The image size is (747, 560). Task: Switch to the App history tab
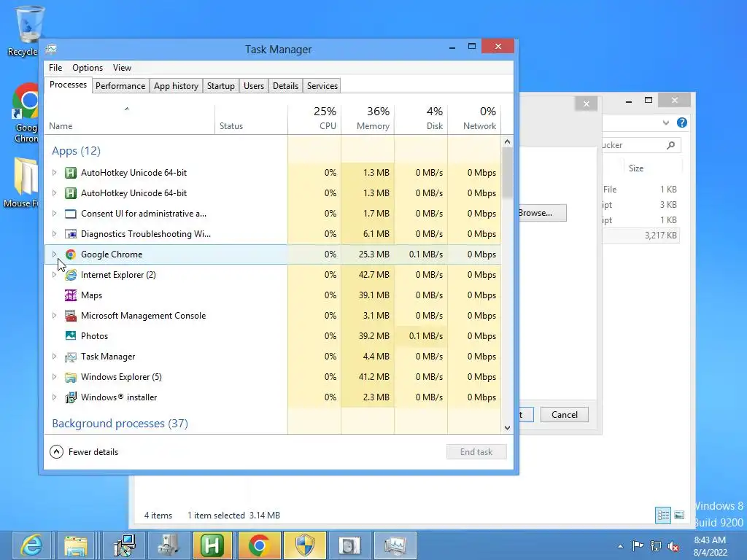click(x=176, y=86)
